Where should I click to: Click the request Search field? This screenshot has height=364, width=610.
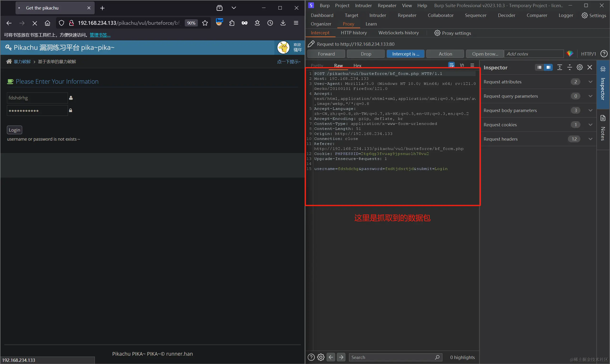point(395,357)
